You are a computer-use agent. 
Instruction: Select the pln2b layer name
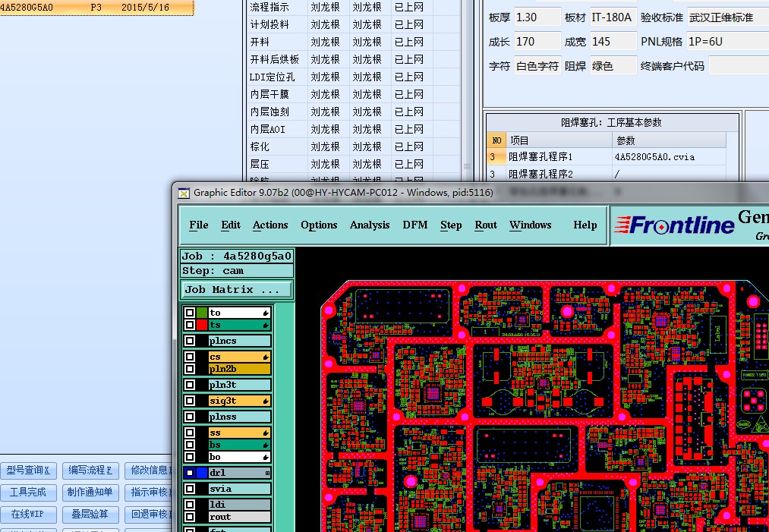(x=239, y=369)
